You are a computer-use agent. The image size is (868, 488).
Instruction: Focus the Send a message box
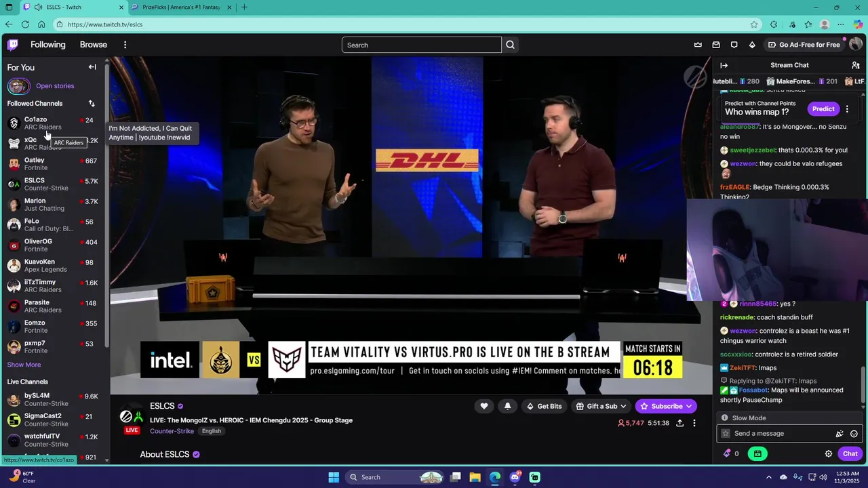[x=789, y=434]
